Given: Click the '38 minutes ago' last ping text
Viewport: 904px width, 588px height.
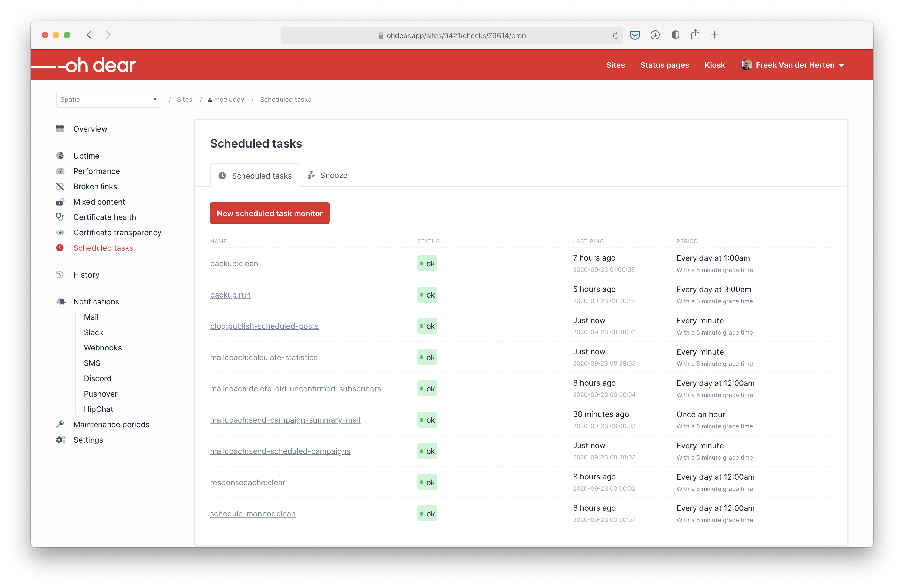Looking at the screenshot, I should point(600,414).
